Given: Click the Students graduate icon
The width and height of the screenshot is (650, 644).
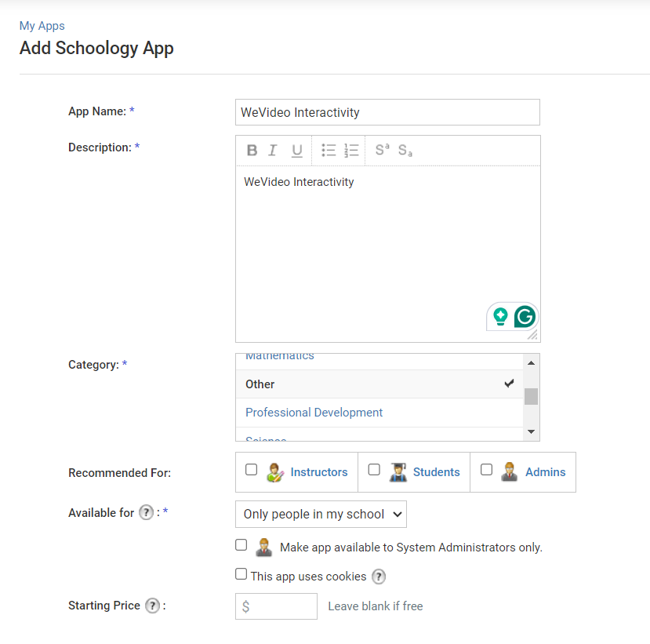Looking at the screenshot, I should point(398,472).
